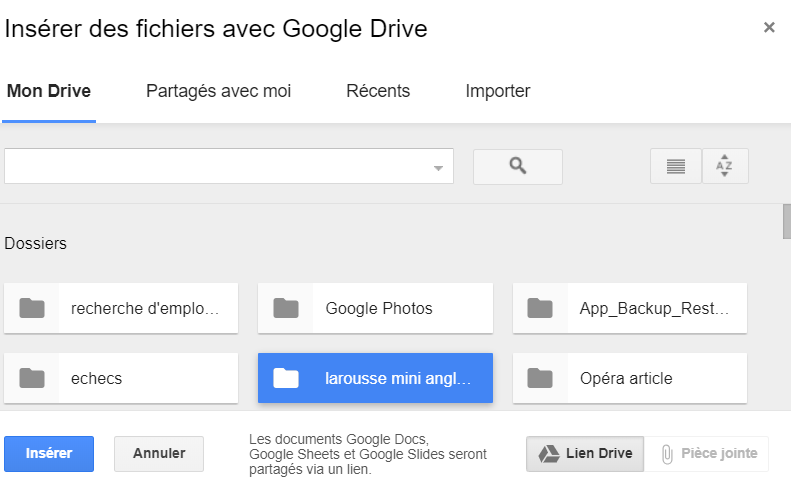This screenshot has height=487, width=791.
Task: Select the Google Photos folder
Action: (x=375, y=308)
